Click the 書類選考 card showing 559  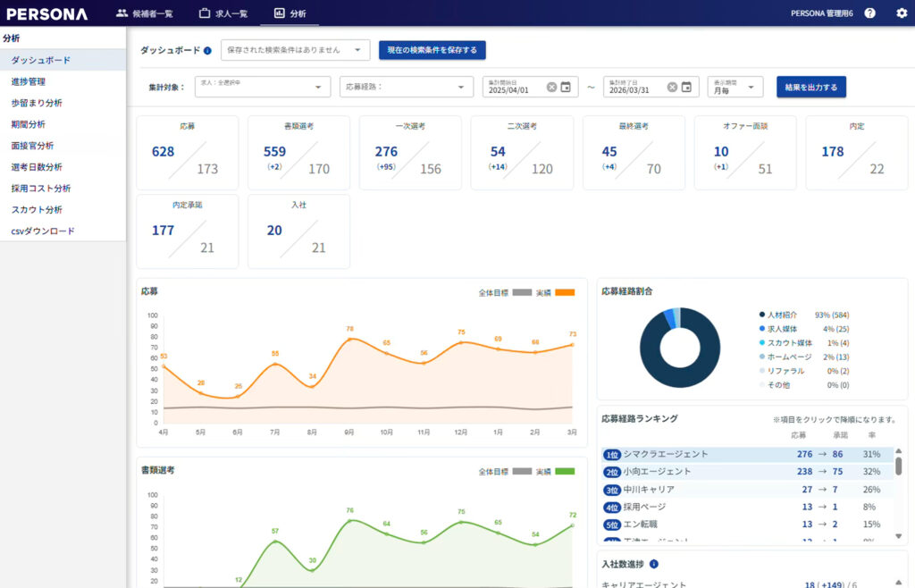(298, 153)
